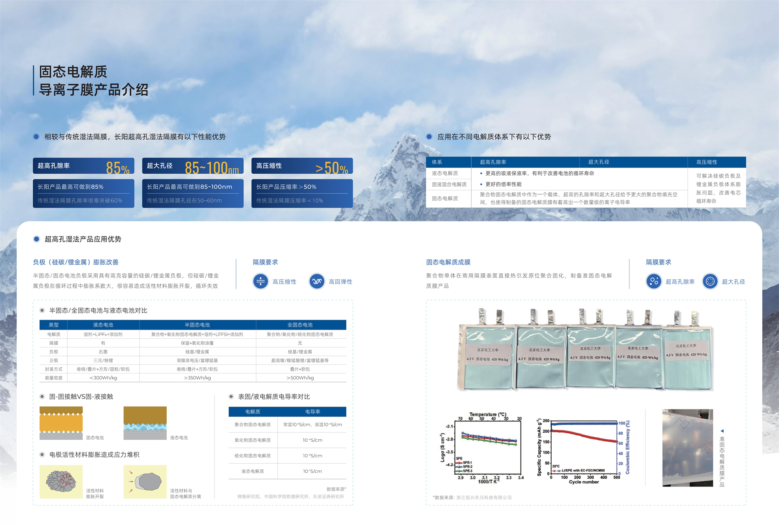Click the 超大孔径 85~100nm blue banner
779x532 pixels.
point(193,166)
